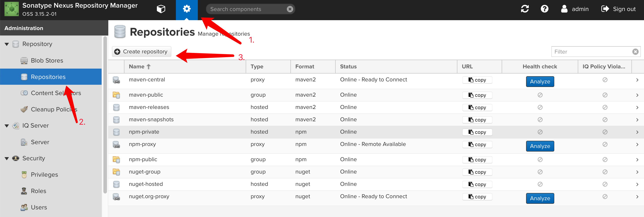
Task: Analyze the npm-proxy repository
Action: (x=540, y=146)
